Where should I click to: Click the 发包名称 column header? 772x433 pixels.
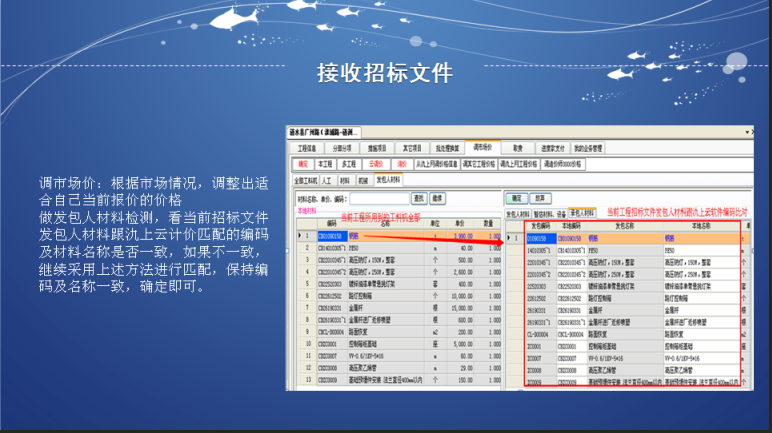[x=624, y=226]
